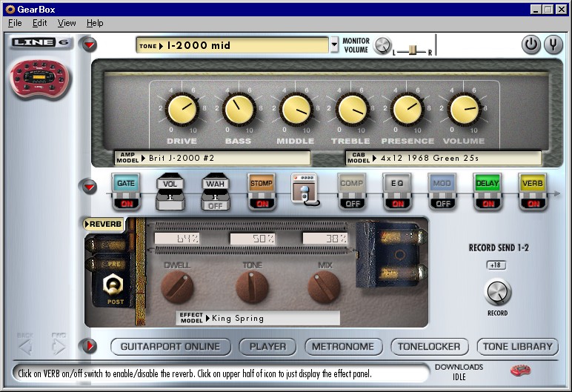Image resolution: width=572 pixels, height=392 pixels.
Task: Click the Mix 38% value field
Action: click(325, 239)
